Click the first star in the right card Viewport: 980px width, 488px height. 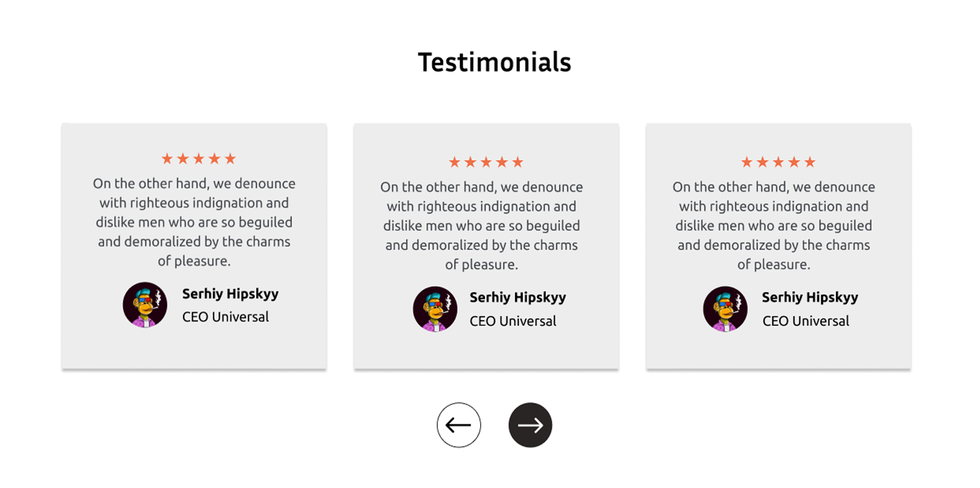(746, 162)
